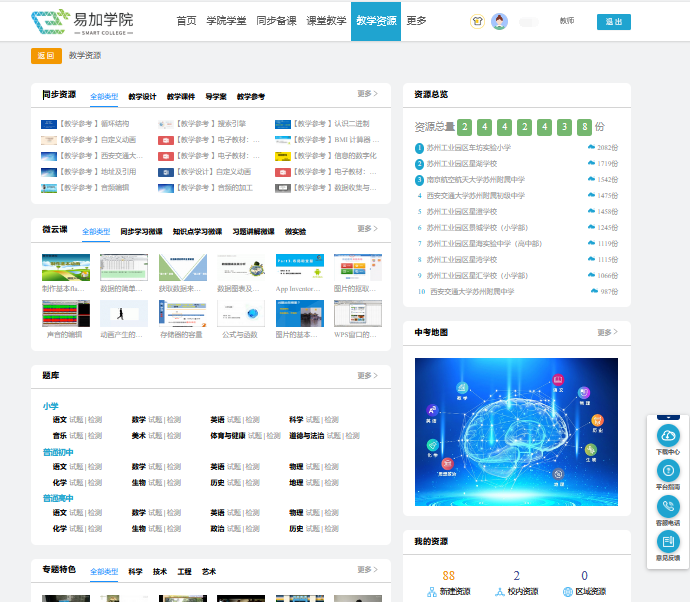Click the orange 返回 button
The image size is (690, 602).
[46, 56]
